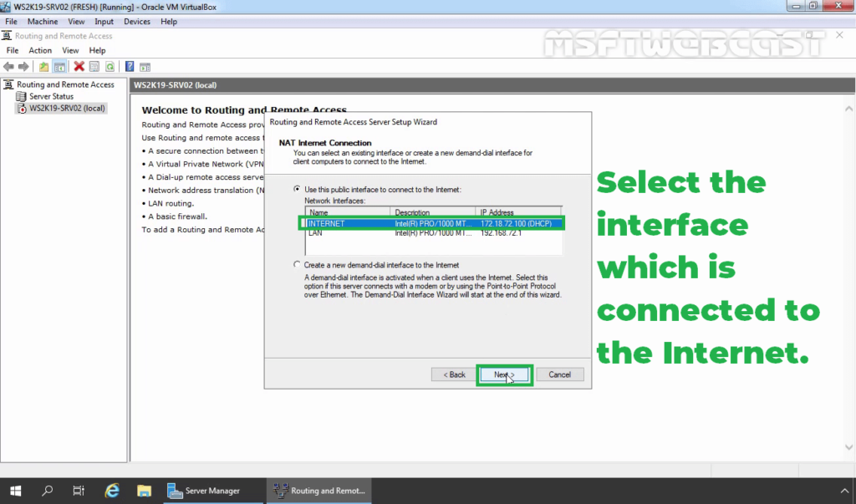The height and width of the screenshot is (504, 856).
Task: Open Task View on the taskbar
Action: (x=79, y=491)
